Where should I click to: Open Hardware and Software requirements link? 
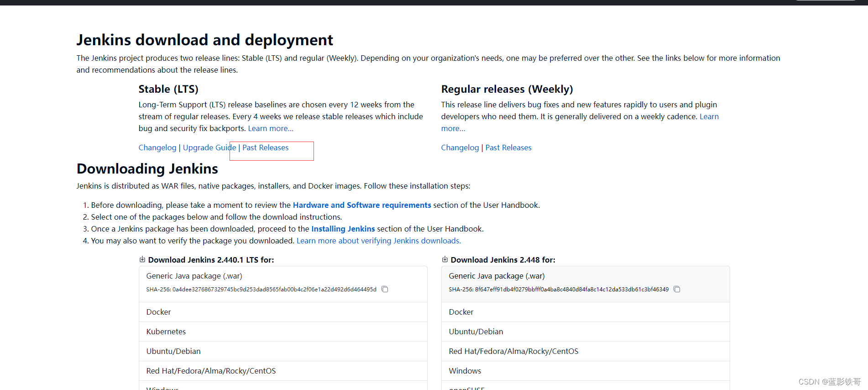[362, 205]
